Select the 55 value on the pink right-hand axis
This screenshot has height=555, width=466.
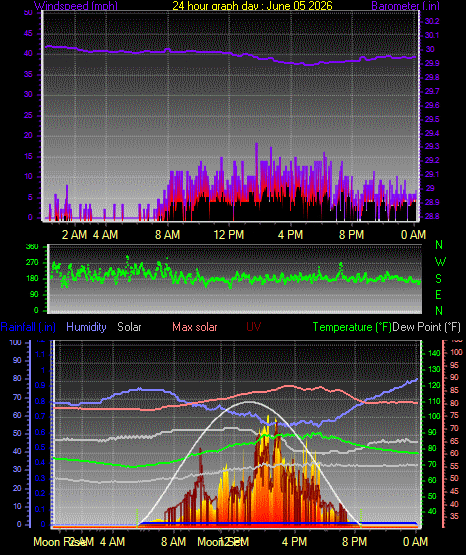(x=454, y=466)
